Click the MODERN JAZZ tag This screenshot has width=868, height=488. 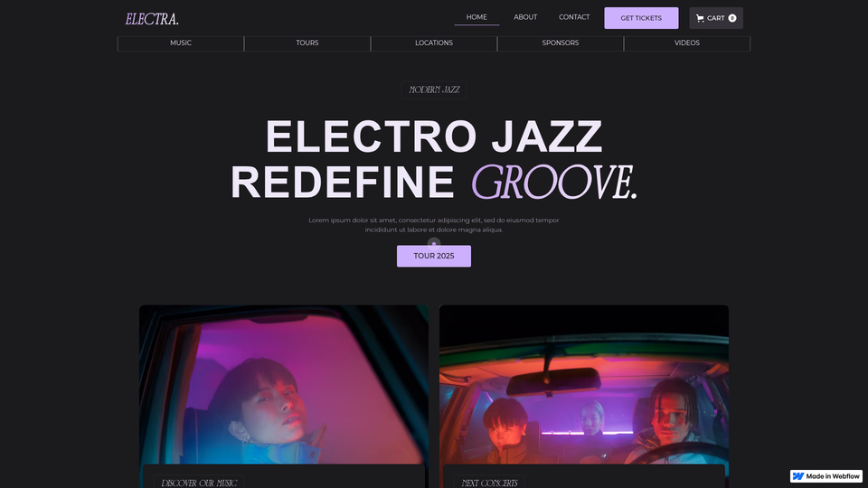[434, 89]
